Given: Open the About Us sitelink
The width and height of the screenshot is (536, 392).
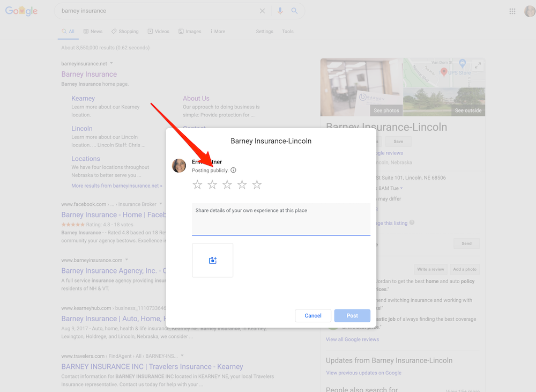Looking at the screenshot, I should point(196,99).
